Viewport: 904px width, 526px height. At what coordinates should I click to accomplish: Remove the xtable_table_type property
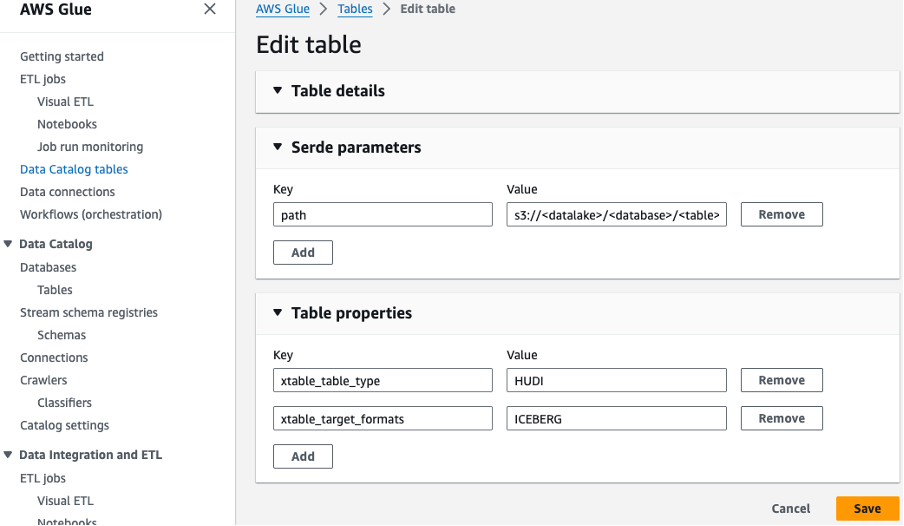pyautogui.click(x=781, y=380)
